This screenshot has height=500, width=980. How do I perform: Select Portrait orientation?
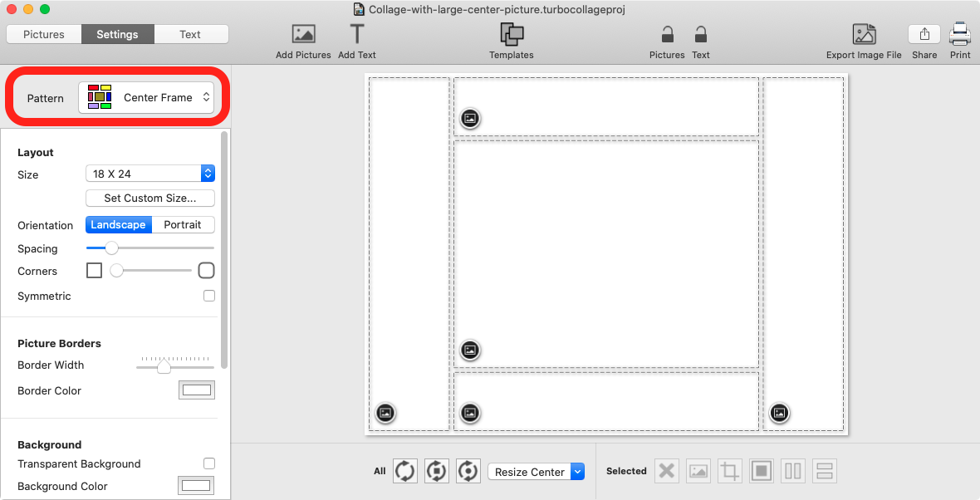[183, 224]
